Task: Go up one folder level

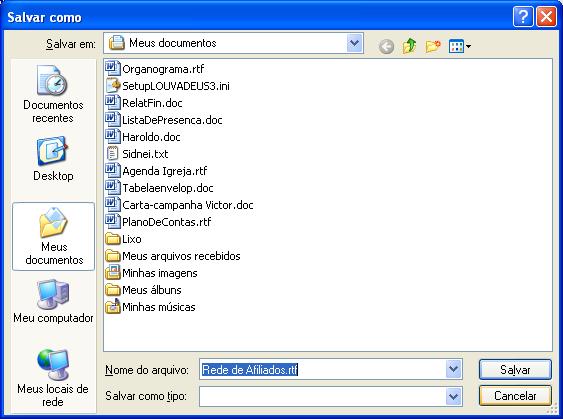Action: [x=409, y=46]
